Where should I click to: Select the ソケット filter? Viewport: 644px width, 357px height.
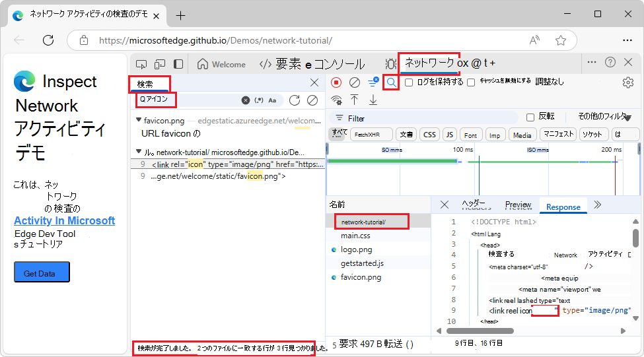pyautogui.click(x=592, y=134)
